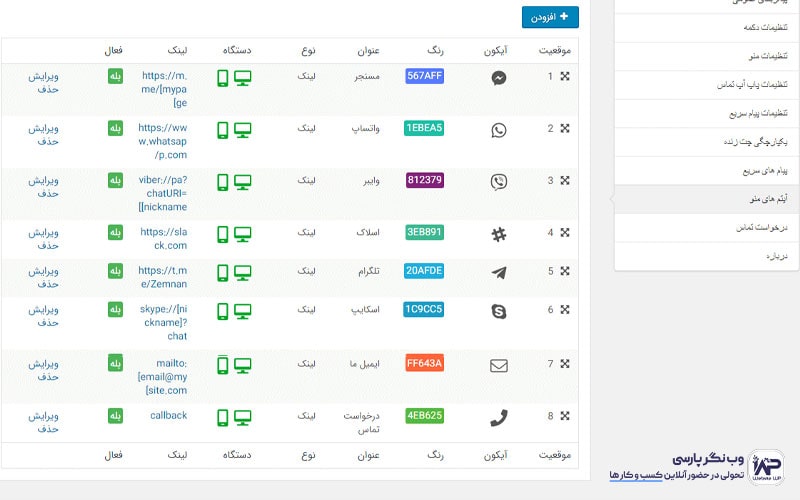The image size is (800, 500).
Task: Click the WhatsApp icon in row 2
Action: pyautogui.click(x=498, y=130)
